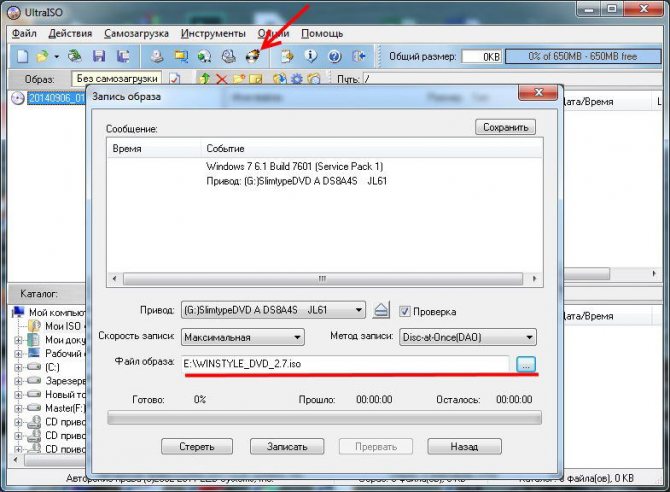Click the Windows 7 6.1 Build 7601 log row
The image size is (670, 492).
294,166
